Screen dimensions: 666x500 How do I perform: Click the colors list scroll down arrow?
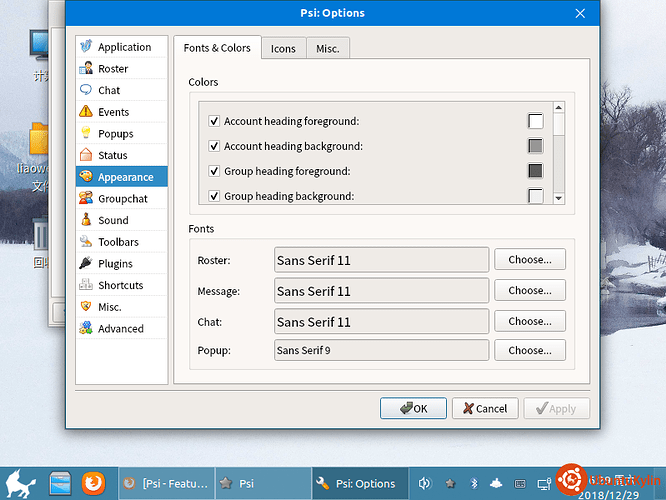tap(559, 198)
